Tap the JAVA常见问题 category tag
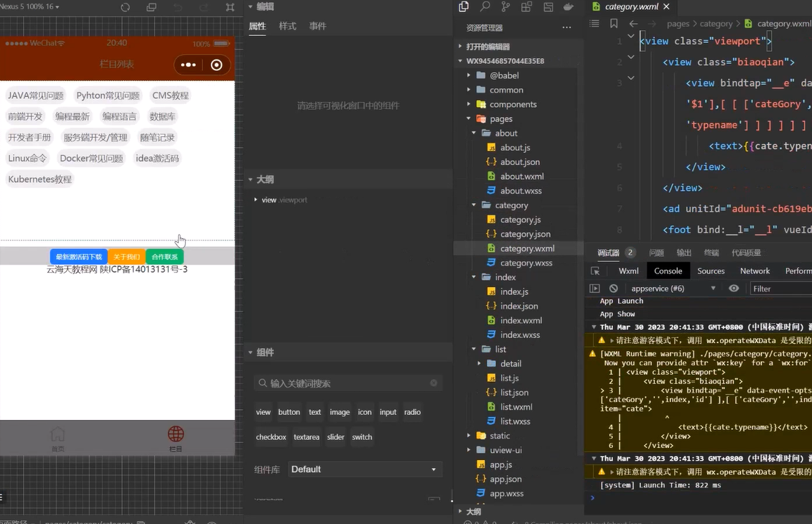 (36, 95)
